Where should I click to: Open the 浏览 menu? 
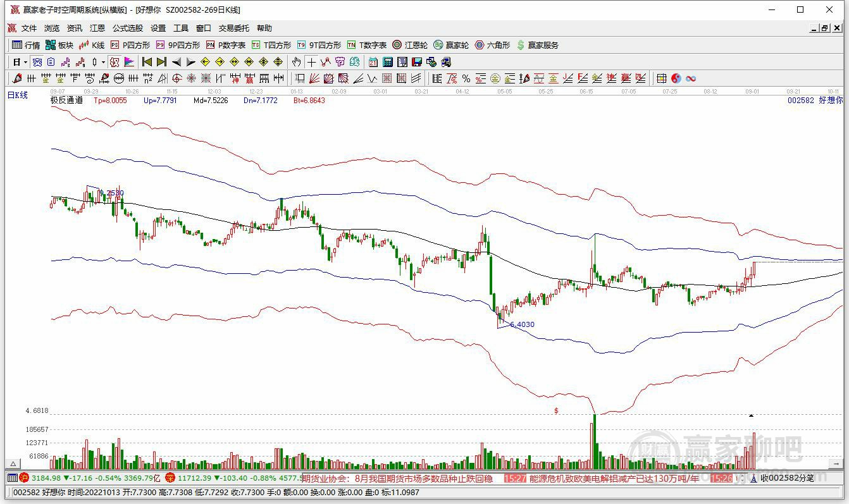52,28
